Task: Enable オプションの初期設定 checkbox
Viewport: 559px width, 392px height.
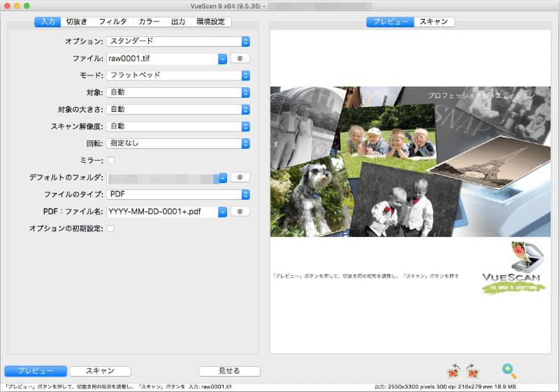Action: tap(111, 228)
